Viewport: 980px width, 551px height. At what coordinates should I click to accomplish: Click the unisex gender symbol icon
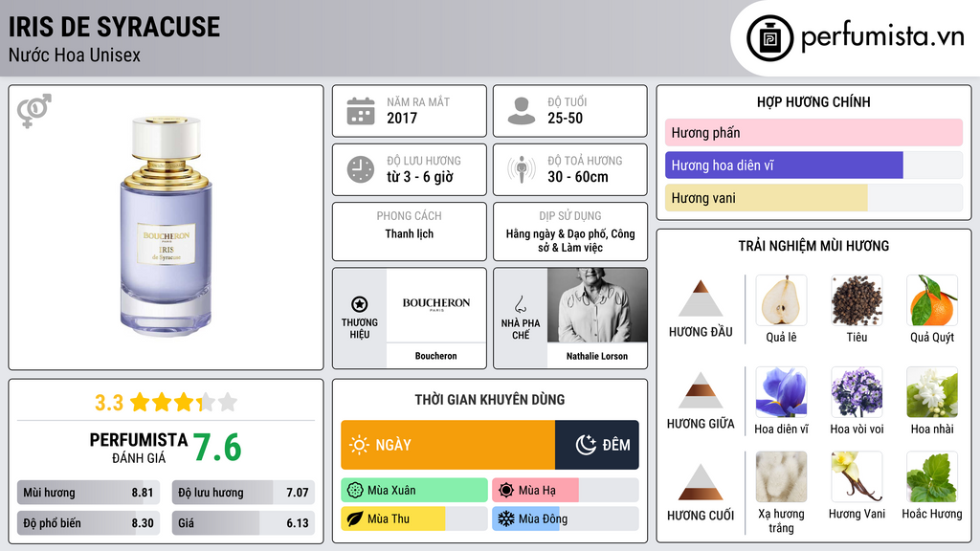pos(33,110)
